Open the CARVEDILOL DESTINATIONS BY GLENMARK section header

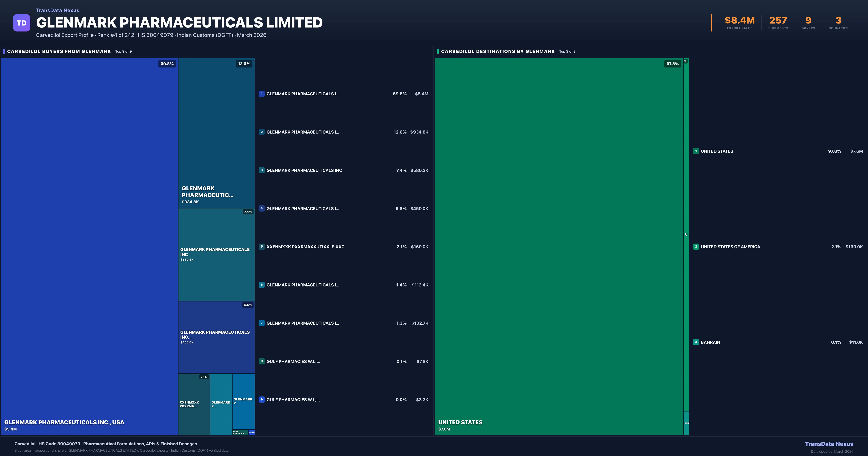pyautogui.click(x=498, y=51)
